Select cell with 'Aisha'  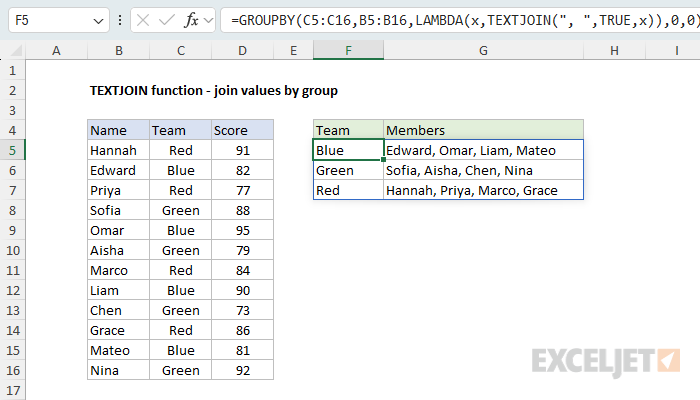point(118,250)
